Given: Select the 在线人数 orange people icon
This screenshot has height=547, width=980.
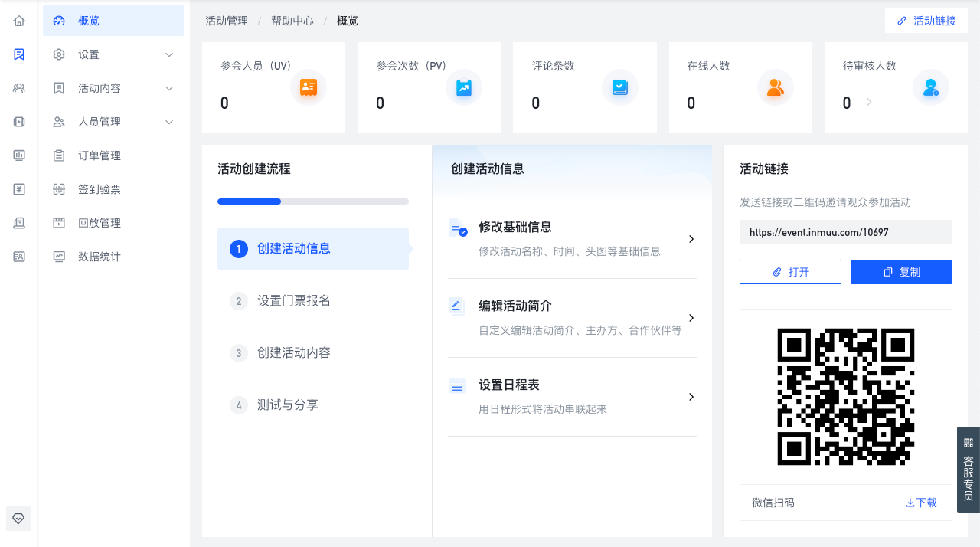Looking at the screenshot, I should coord(776,87).
